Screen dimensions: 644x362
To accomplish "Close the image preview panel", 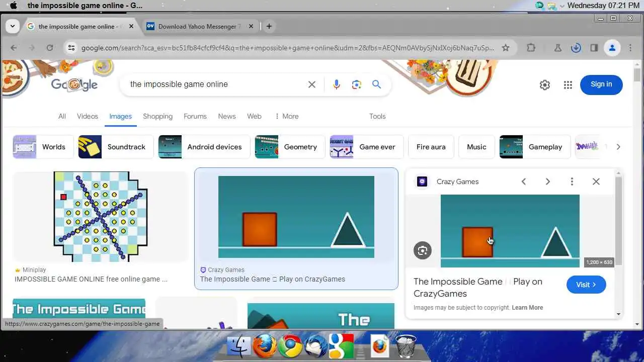I will [x=596, y=182].
